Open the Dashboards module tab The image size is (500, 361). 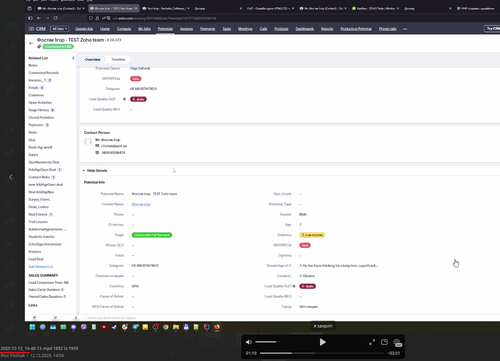(x=304, y=29)
